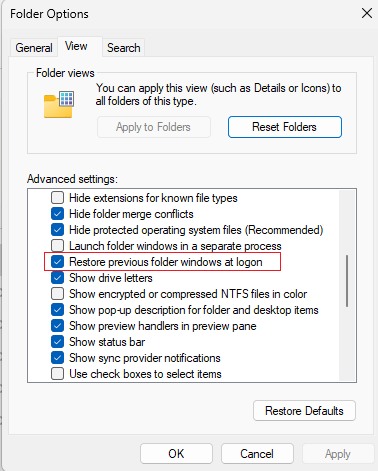The image size is (378, 471).
Task: Disable the Show status bar checkbox
Action: (57, 342)
